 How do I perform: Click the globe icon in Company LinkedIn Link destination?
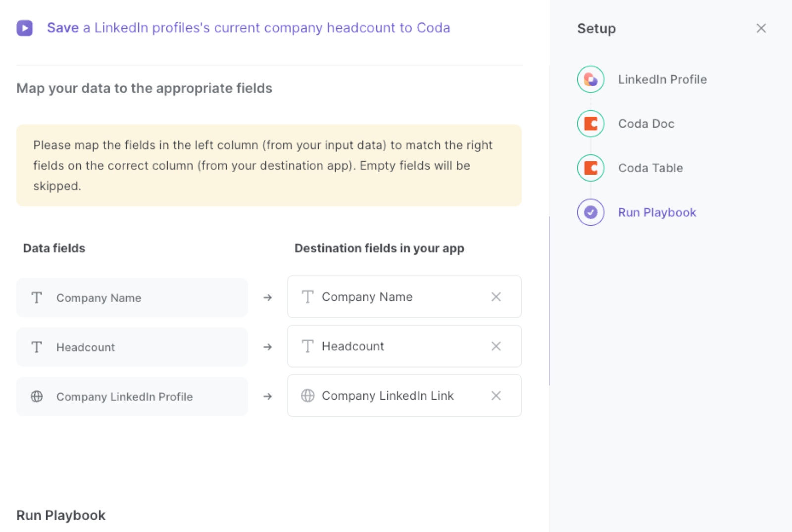click(307, 396)
